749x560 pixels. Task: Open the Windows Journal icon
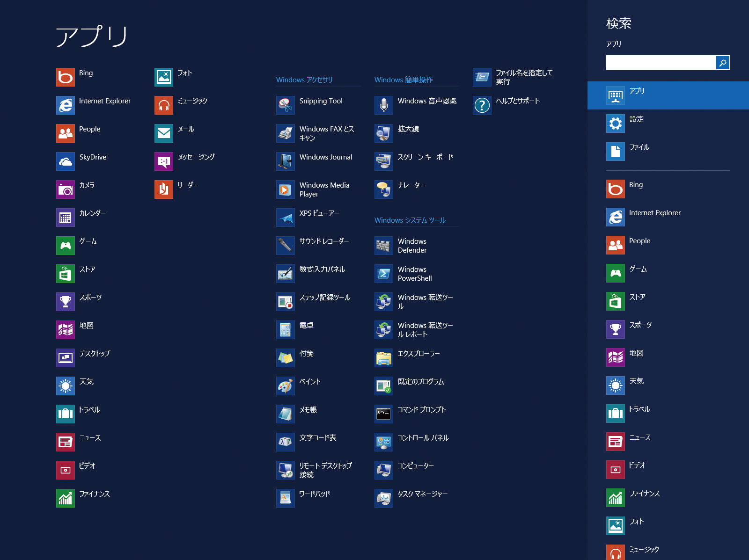point(285,161)
